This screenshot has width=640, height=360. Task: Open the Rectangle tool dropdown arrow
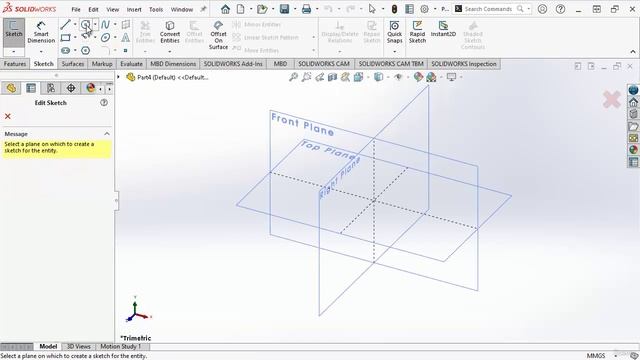(75, 38)
